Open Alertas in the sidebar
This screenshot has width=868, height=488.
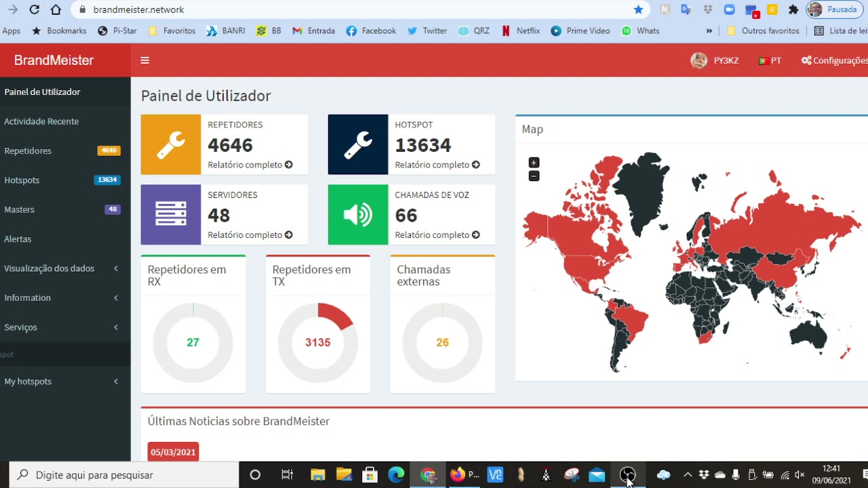65,239
